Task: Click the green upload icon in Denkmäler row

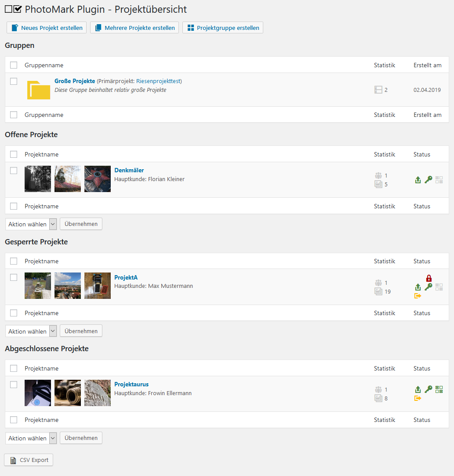Action: 418,180
